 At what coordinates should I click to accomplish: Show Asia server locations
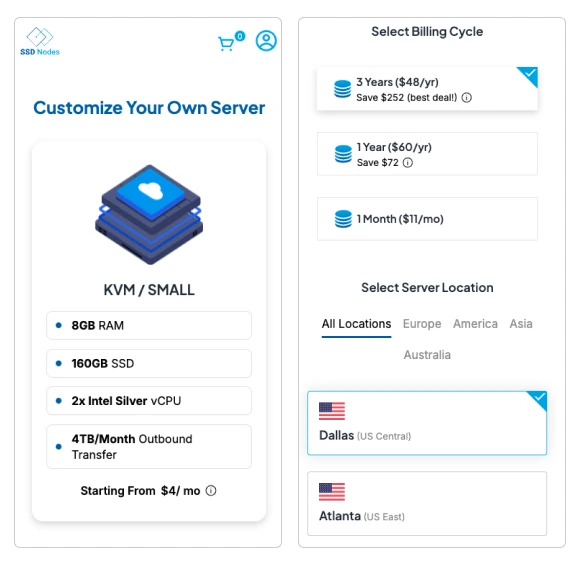click(x=521, y=324)
